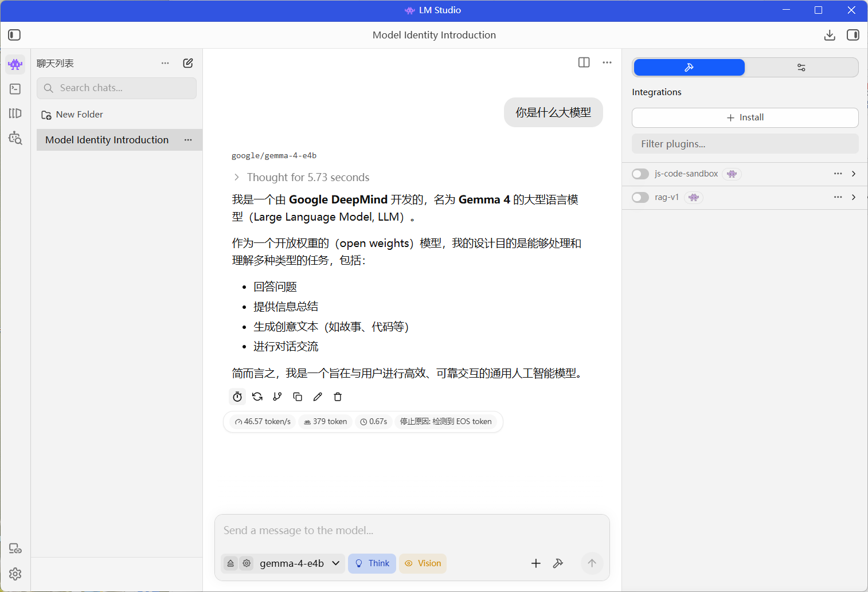The height and width of the screenshot is (592, 868).
Task: Open the Chat section in sidebar
Action: pyautogui.click(x=15, y=64)
